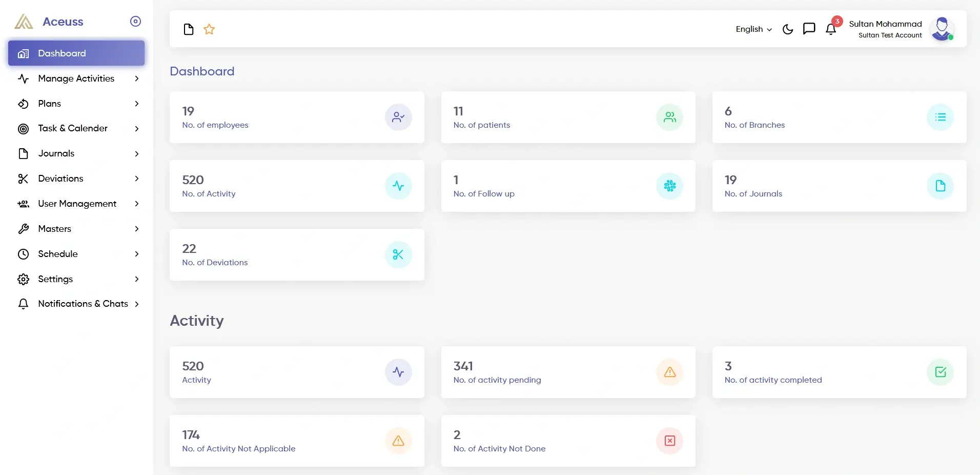This screenshot has width=980, height=475.
Task: Open the No. of Patients card
Action: 568,117
